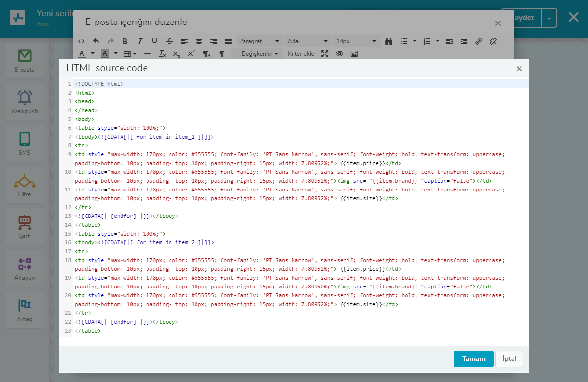This screenshot has width=588, height=382.
Task: Open the Arial font family dropdown
Action: 307,41
